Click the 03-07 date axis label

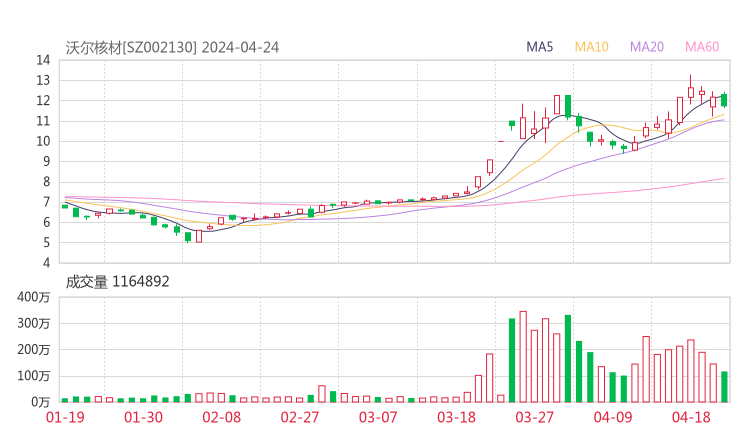[x=378, y=417]
